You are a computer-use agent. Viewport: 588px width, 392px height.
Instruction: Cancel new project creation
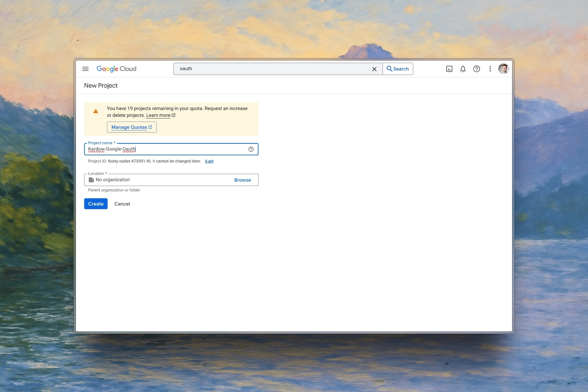click(x=122, y=204)
